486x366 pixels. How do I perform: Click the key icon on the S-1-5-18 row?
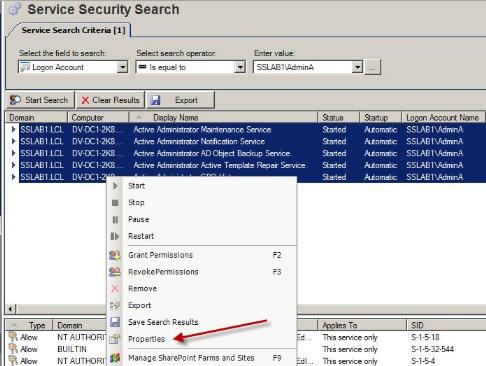[x=13, y=337]
